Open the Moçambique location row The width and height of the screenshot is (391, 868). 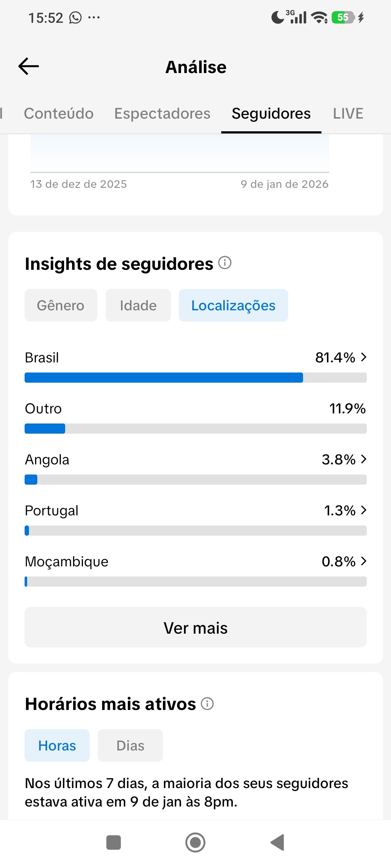click(x=195, y=562)
